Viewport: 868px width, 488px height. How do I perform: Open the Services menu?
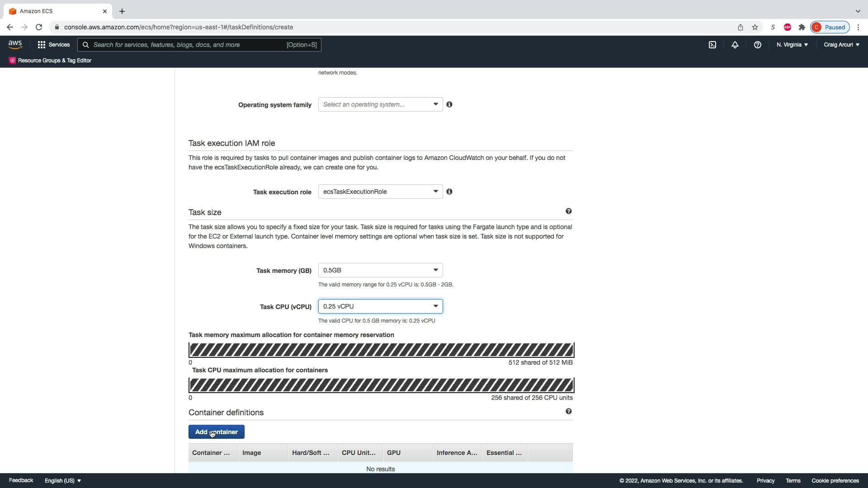pyautogui.click(x=54, y=45)
